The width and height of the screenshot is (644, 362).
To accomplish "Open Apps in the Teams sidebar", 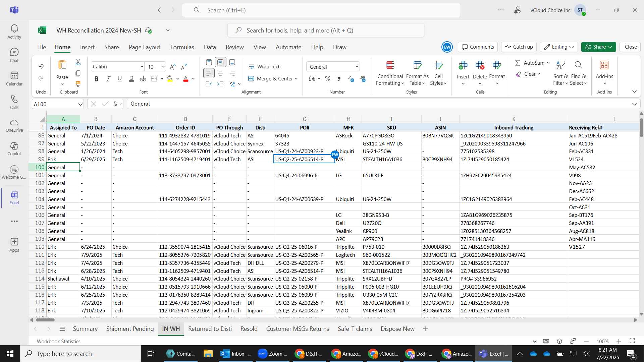I will (14, 245).
